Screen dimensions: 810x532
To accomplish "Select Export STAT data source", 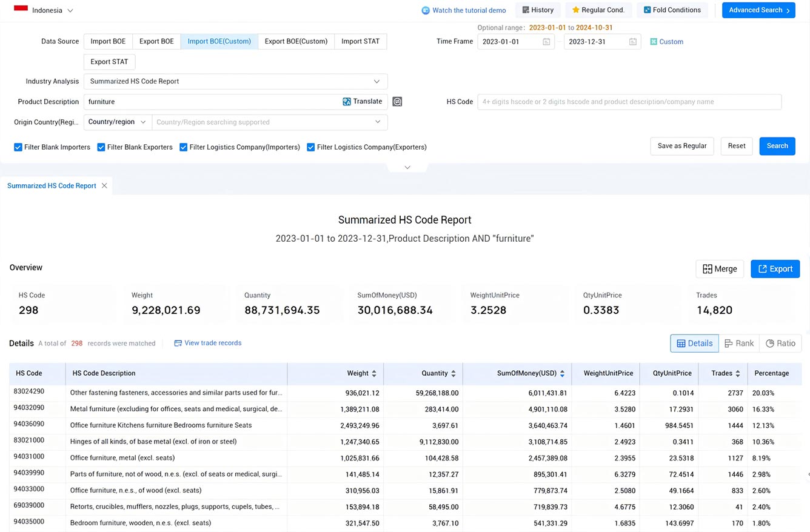I will click(x=109, y=62).
